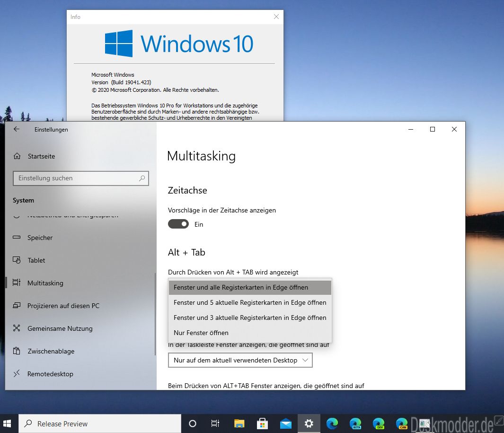Click 'Durch Drücken von Alt + TAB wird angezeigt' label
This screenshot has height=433, width=504.
tap(233, 272)
